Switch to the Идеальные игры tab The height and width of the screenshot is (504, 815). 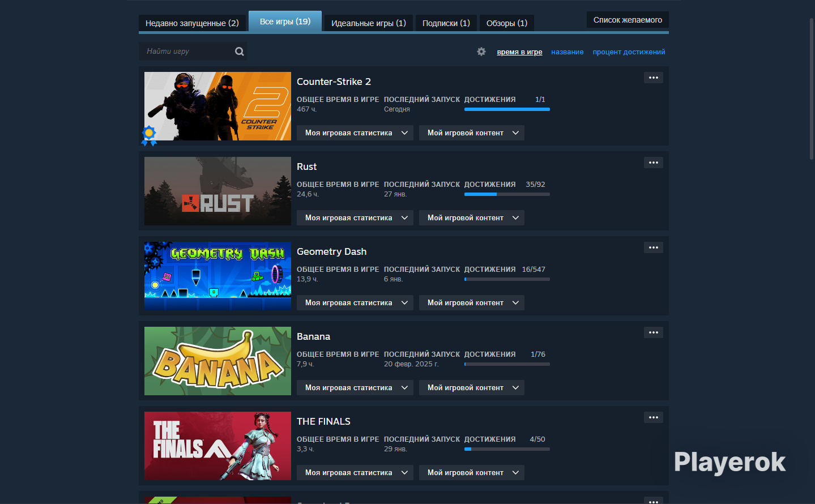coord(368,23)
